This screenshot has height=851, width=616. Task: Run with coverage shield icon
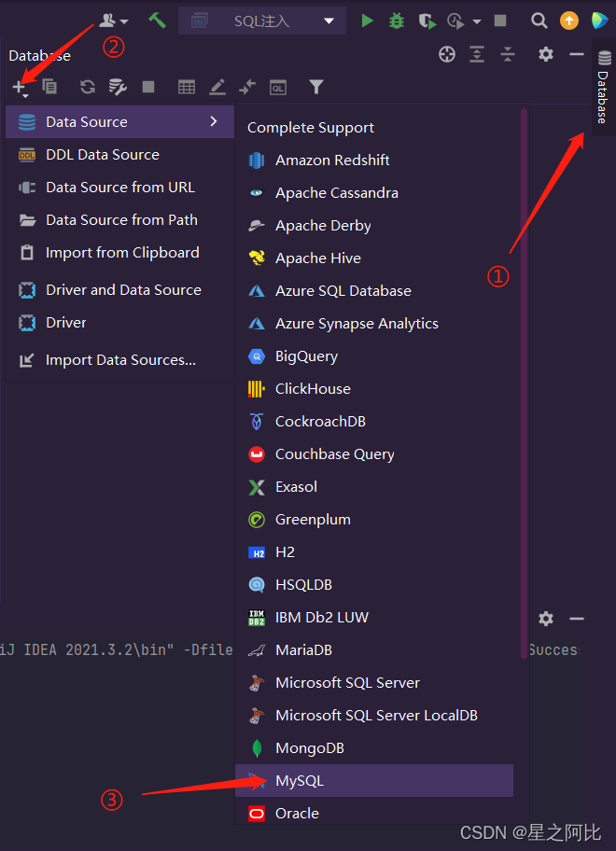[x=427, y=21]
